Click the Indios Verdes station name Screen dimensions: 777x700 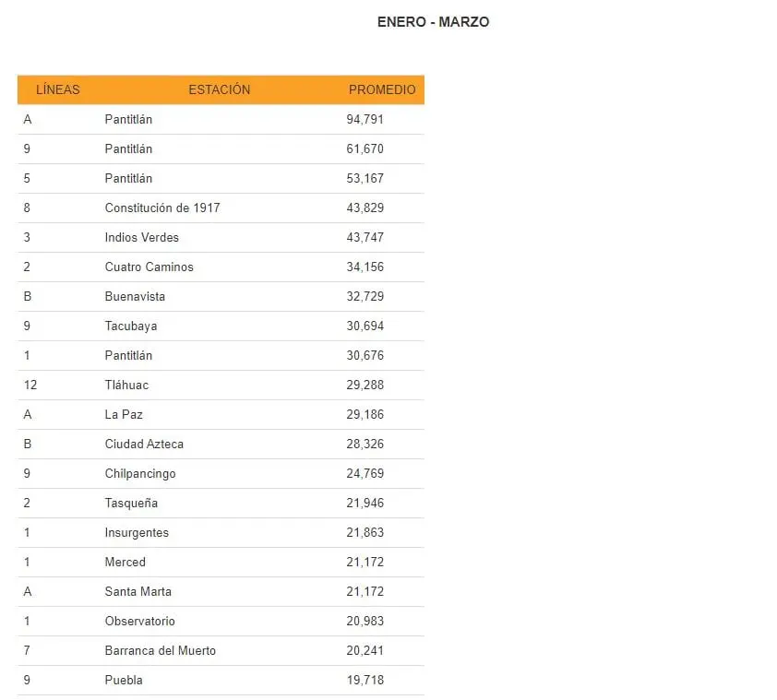coord(142,237)
